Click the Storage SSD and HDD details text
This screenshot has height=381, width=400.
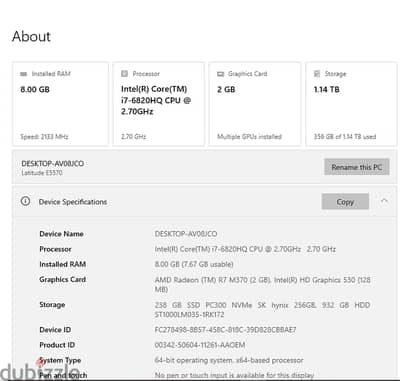(x=262, y=310)
